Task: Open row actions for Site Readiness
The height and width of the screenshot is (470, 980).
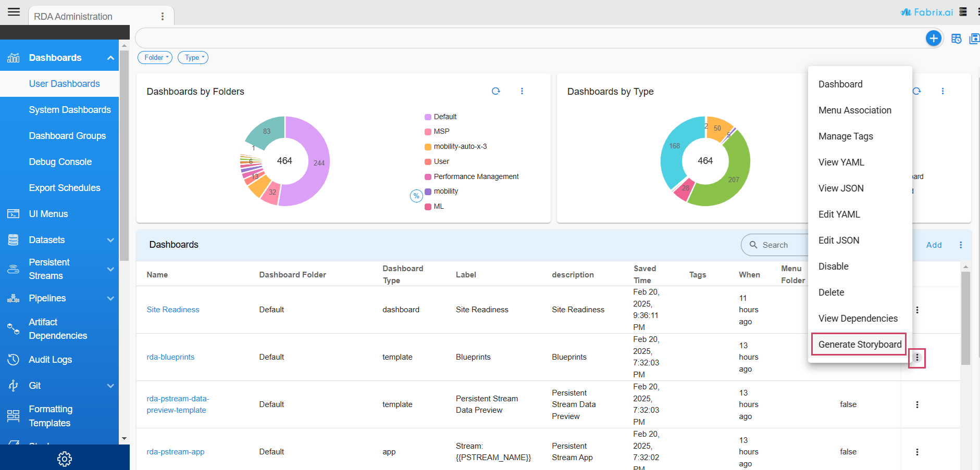Action: (x=917, y=310)
